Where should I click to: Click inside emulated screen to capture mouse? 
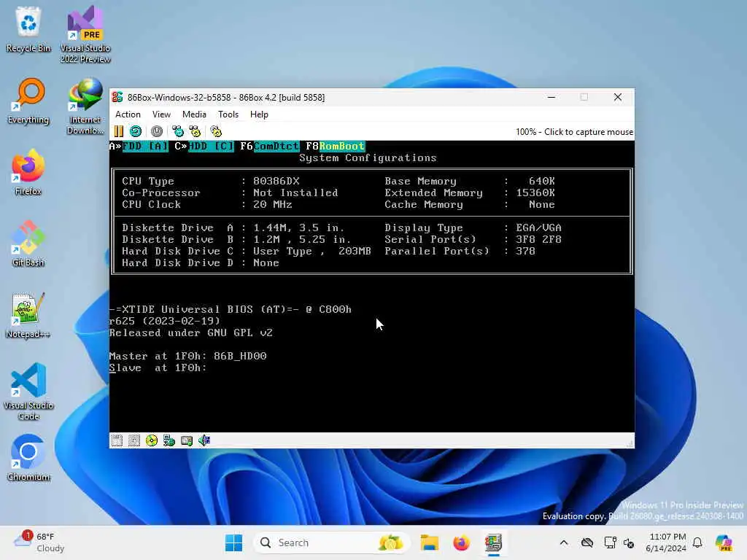coord(371,286)
